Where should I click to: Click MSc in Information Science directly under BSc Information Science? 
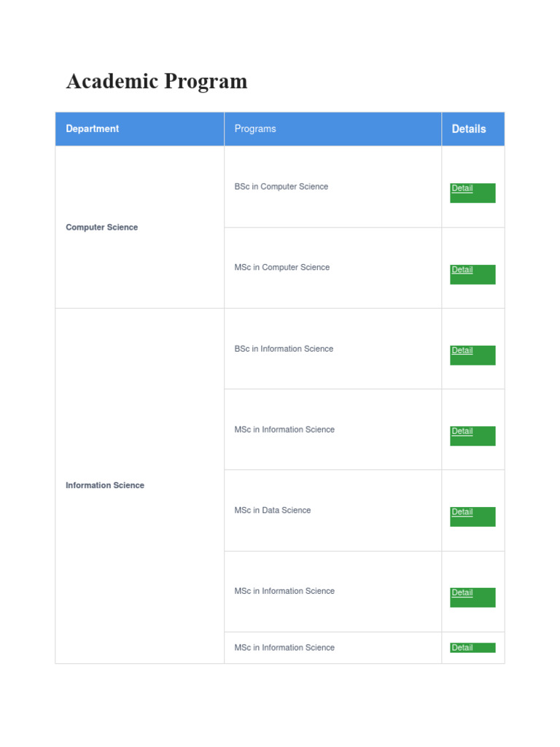click(x=284, y=430)
